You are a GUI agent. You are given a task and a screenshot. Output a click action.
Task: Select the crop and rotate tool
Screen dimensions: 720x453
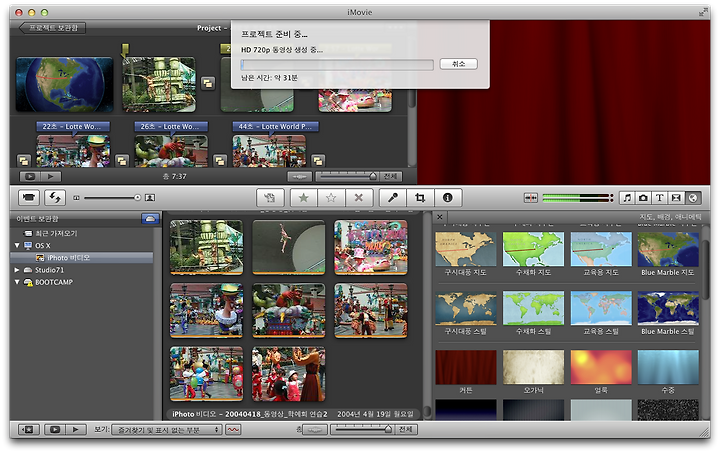(420, 198)
